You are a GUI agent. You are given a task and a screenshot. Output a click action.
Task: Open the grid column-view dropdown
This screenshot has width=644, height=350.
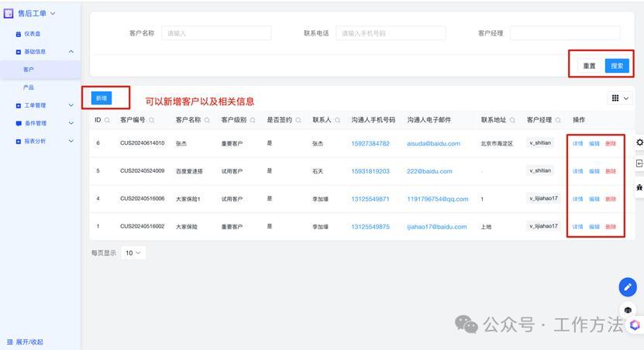tap(620, 98)
